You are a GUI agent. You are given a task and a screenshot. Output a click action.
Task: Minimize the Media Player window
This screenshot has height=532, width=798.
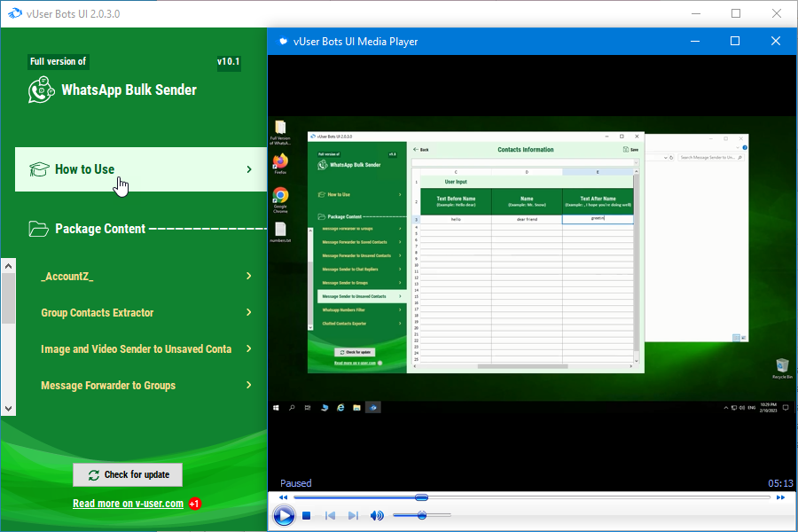point(694,42)
